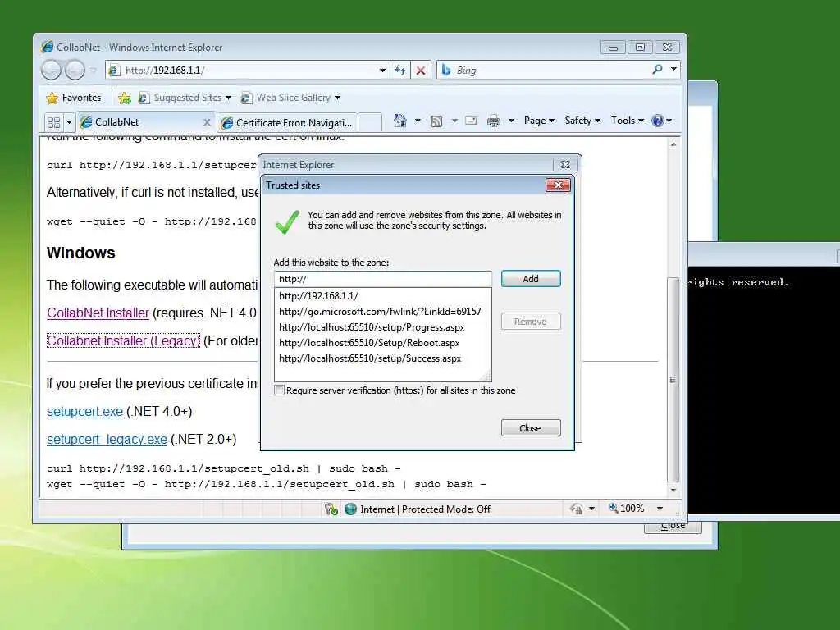This screenshot has height=630, width=840.
Task: Click the Back navigation button
Action: 52,71
